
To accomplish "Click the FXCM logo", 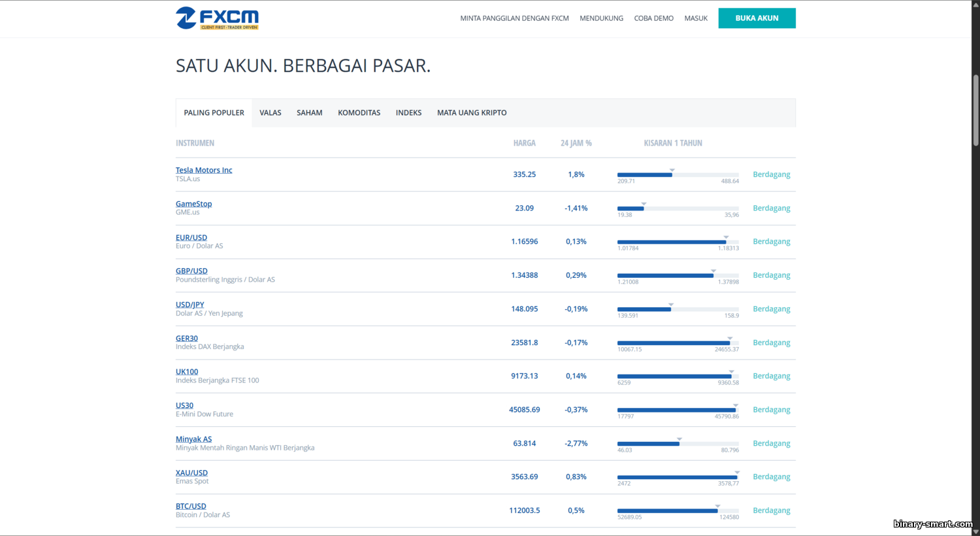I will point(217,18).
